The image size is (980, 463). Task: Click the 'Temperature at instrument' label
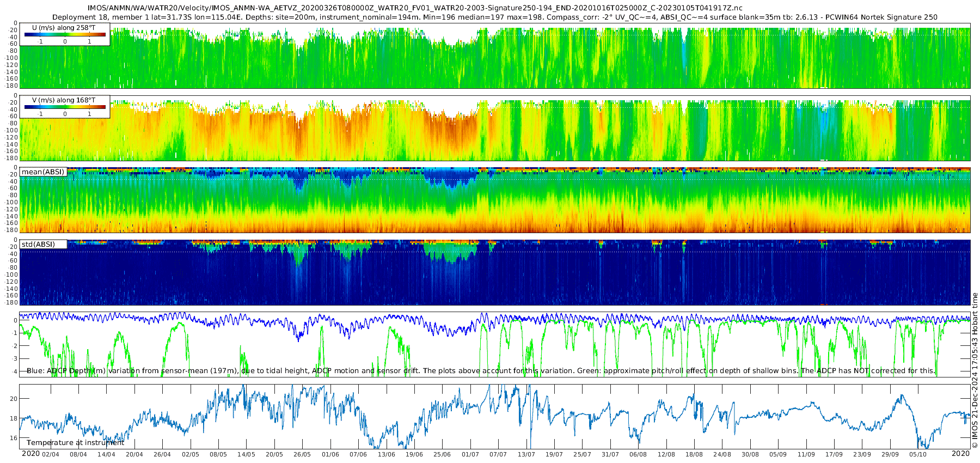(75, 443)
